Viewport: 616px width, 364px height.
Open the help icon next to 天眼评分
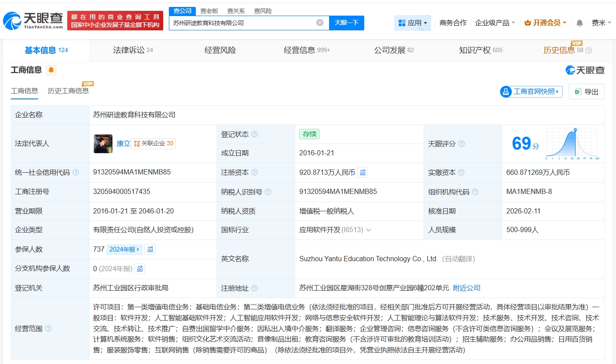(461, 144)
